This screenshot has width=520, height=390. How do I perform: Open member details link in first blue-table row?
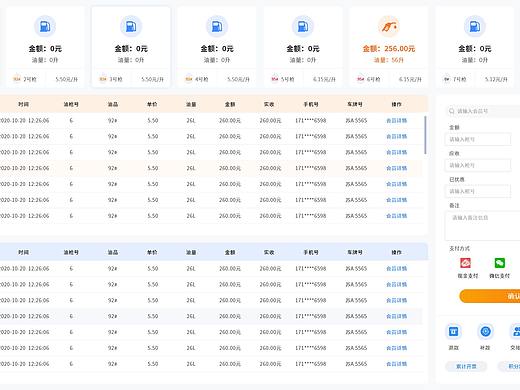(396, 268)
